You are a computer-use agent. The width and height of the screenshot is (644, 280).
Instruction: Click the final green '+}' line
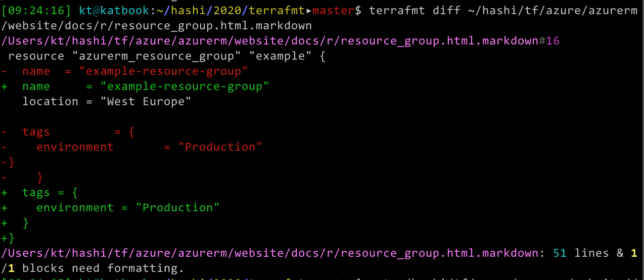(x=9, y=238)
